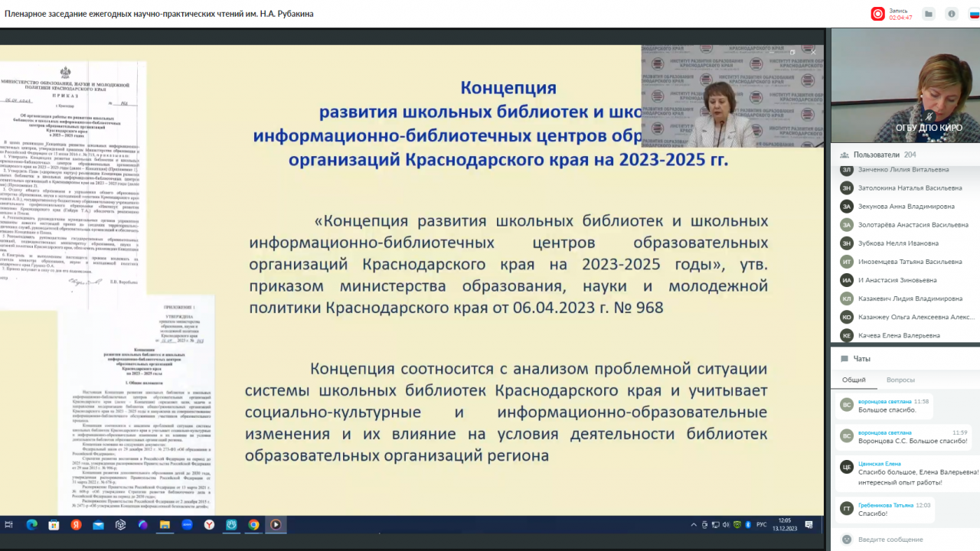This screenshot has height=551, width=980.
Task: Switch to the Вопросы chat tab
Action: point(900,380)
